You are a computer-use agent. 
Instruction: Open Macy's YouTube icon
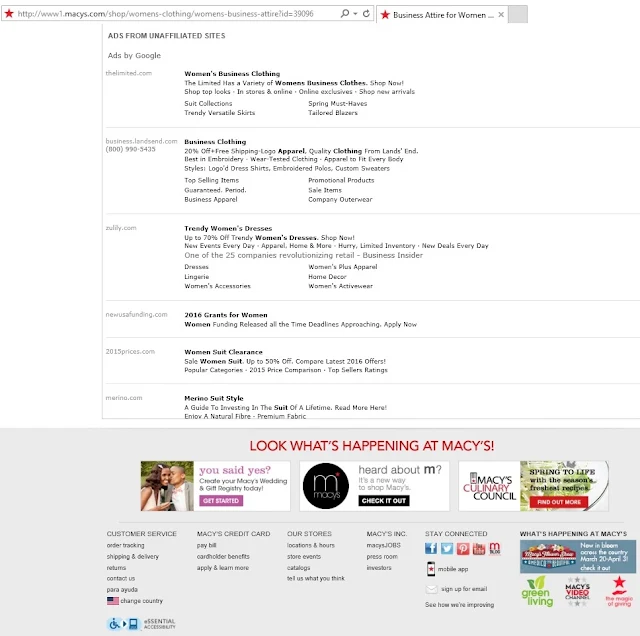pos(479,548)
